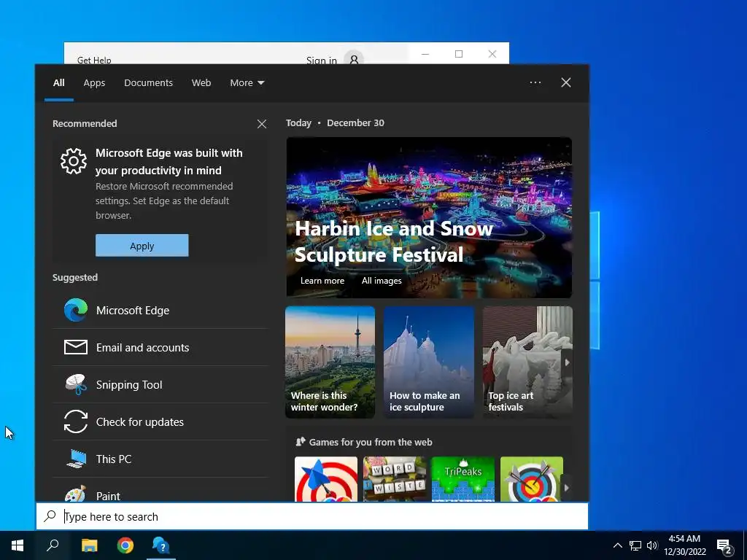Image resolution: width=747 pixels, height=560 pixels.
Task: Open volume control tray icon
Action: tap(652, 545)
